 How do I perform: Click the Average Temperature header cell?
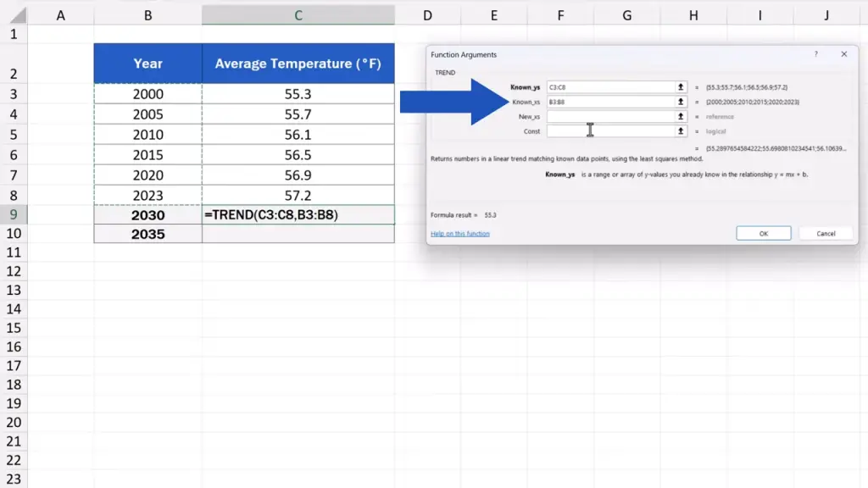pos(298,64)
